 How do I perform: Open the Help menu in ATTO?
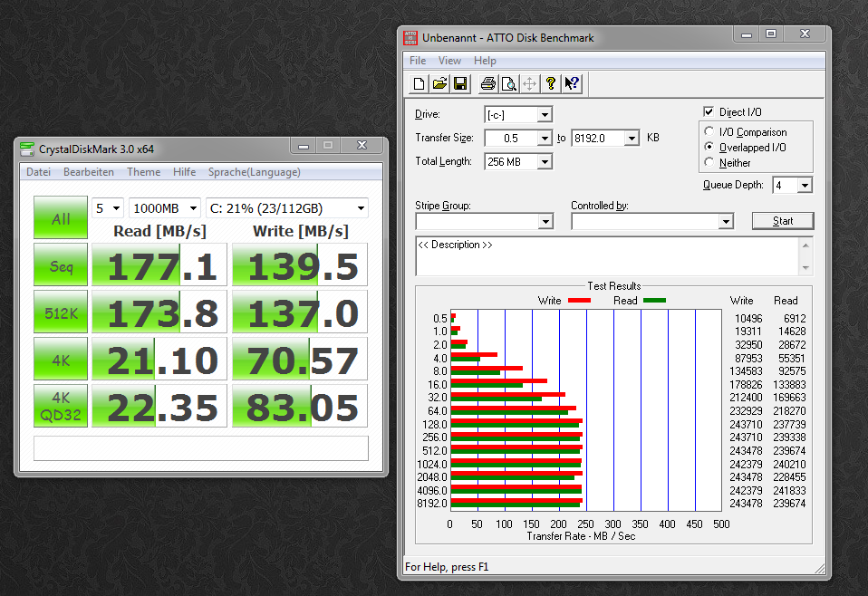click(485, 61)
